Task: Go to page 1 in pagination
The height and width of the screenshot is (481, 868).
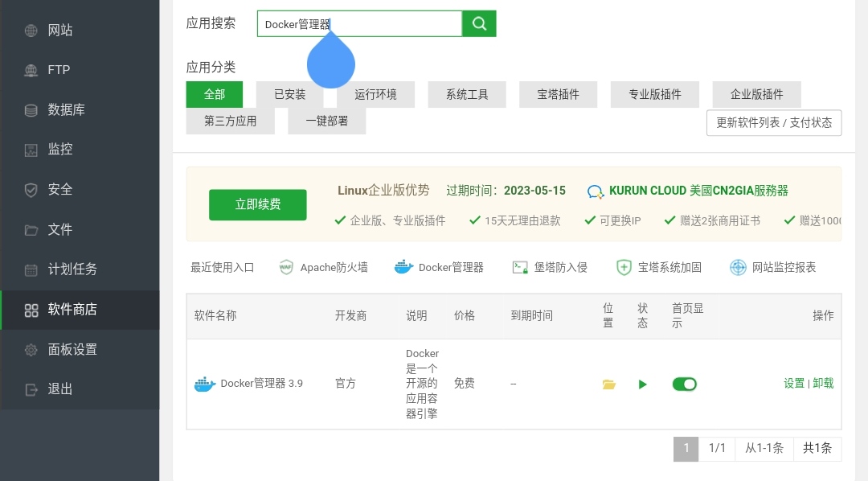Action: click(686, 448)
